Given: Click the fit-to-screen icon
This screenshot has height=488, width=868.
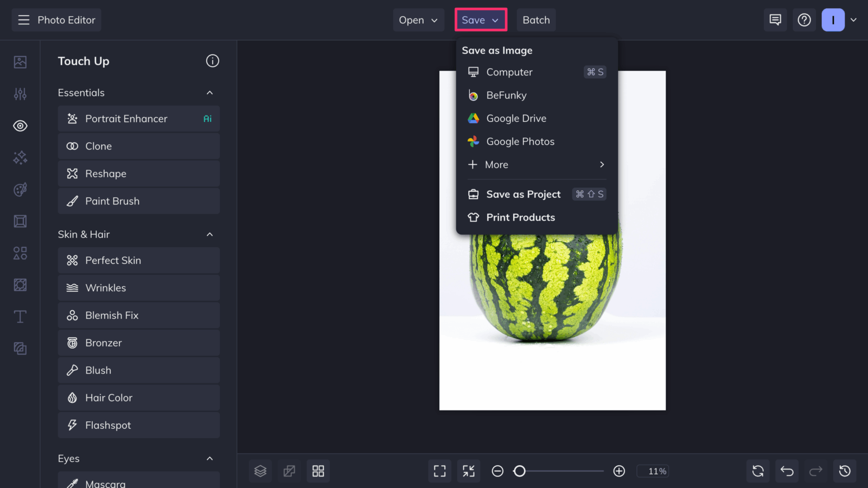Looking at the screenshot, I should [440, 471].
